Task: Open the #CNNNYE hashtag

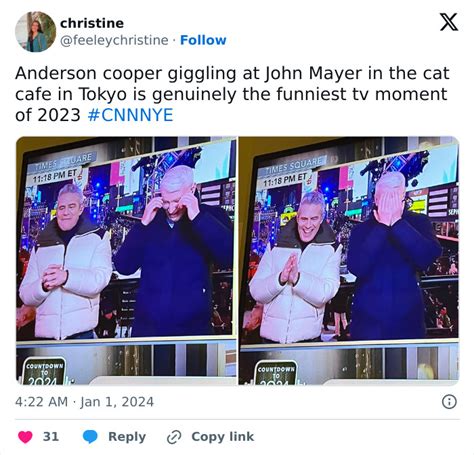Action: [x=130, y=115]
